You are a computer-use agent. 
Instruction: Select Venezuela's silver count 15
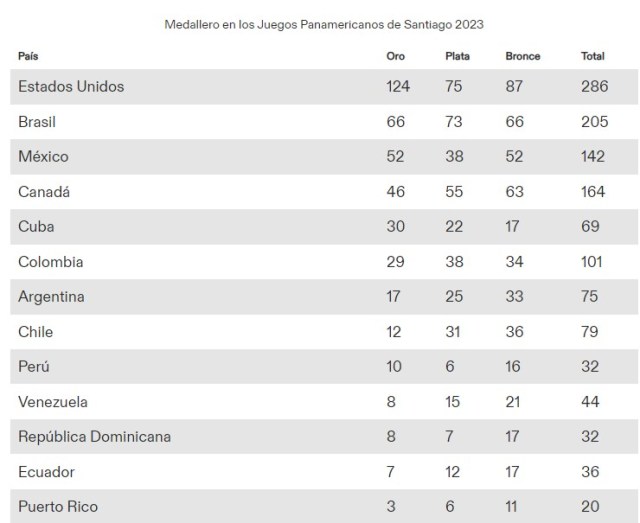pos(453,402)
